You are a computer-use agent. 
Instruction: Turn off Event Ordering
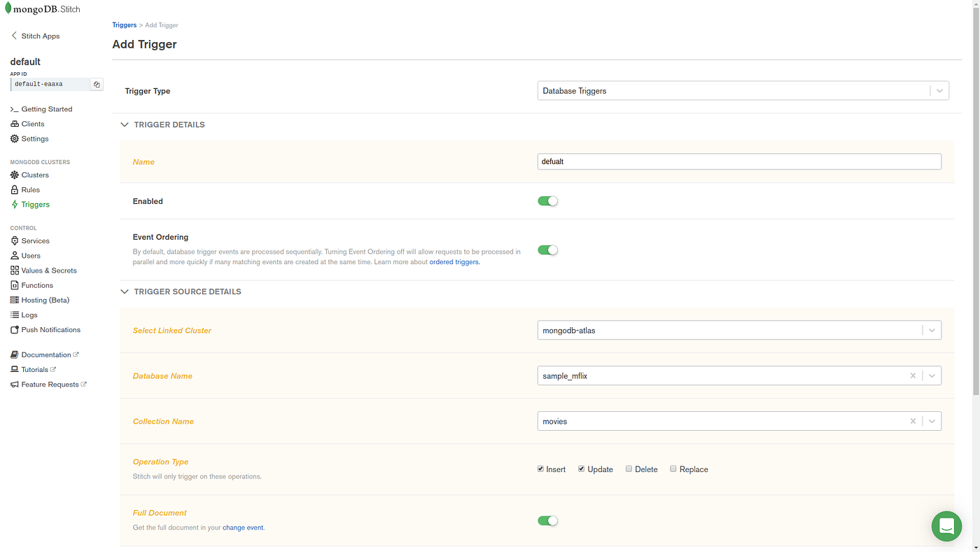(547, 249)
